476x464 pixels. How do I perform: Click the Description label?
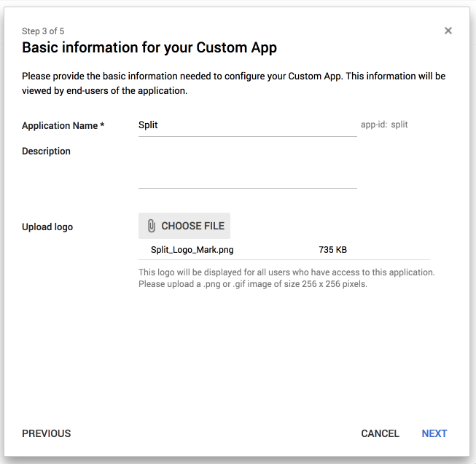pyautogui.click(x=46, y=152)
